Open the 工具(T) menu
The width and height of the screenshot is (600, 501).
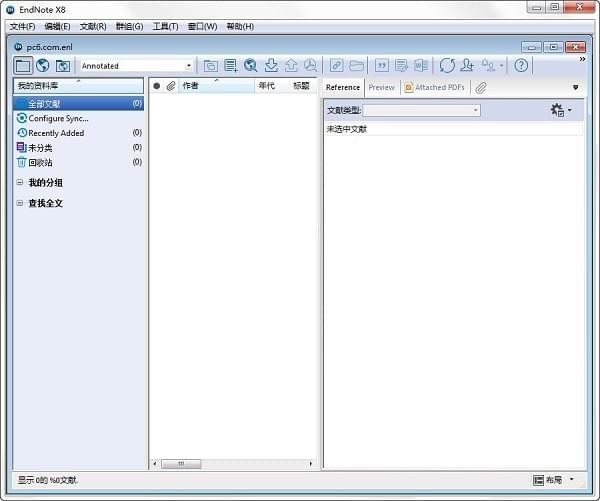tap(165, 26)
